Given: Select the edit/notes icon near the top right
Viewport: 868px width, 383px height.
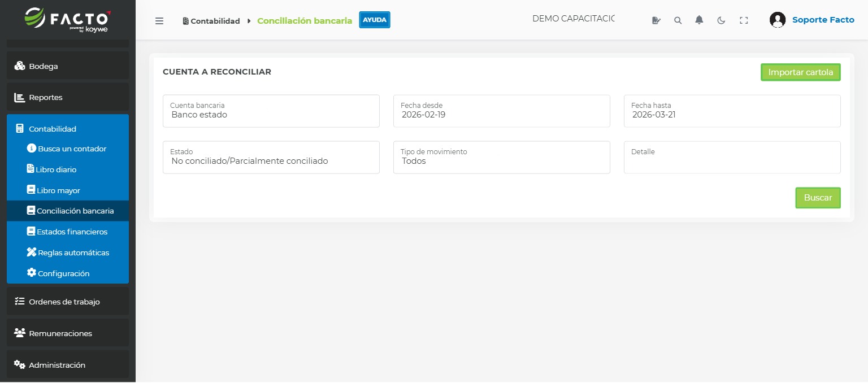Looking at the screenshot, I should (x=656, y=19).
